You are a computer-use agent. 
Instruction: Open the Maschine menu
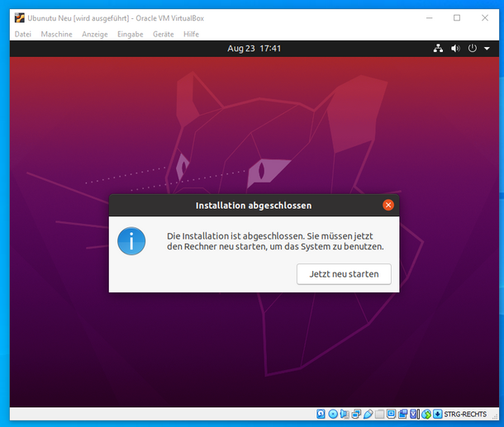[56, 34]
